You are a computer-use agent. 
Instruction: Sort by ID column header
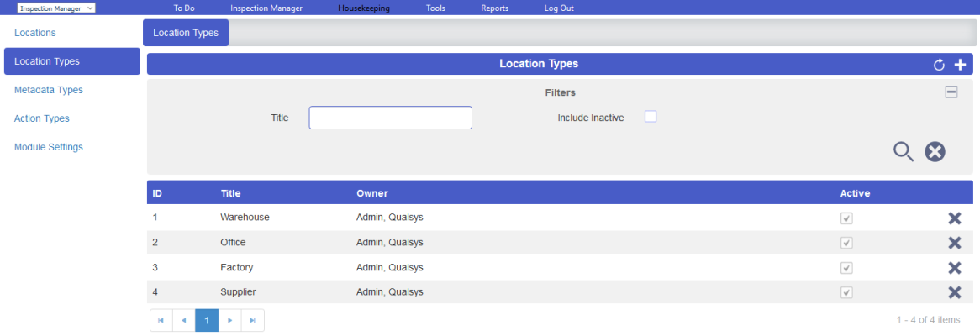pos(157,193)
